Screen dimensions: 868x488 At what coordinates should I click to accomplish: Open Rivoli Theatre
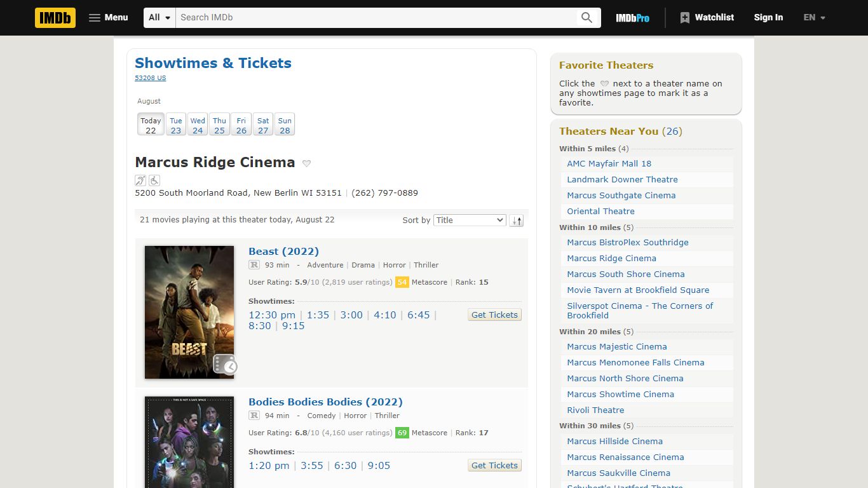(x=595, y=410)
